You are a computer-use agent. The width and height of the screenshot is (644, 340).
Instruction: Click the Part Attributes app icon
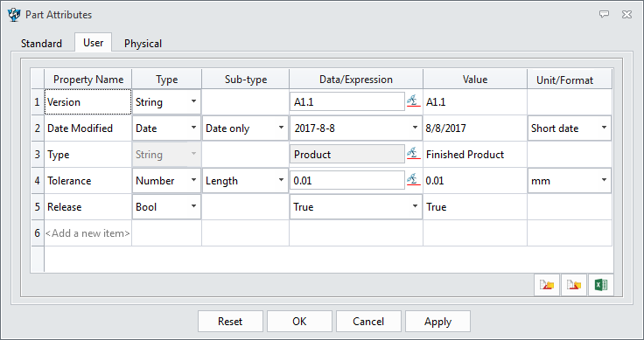tap(14, 15)
